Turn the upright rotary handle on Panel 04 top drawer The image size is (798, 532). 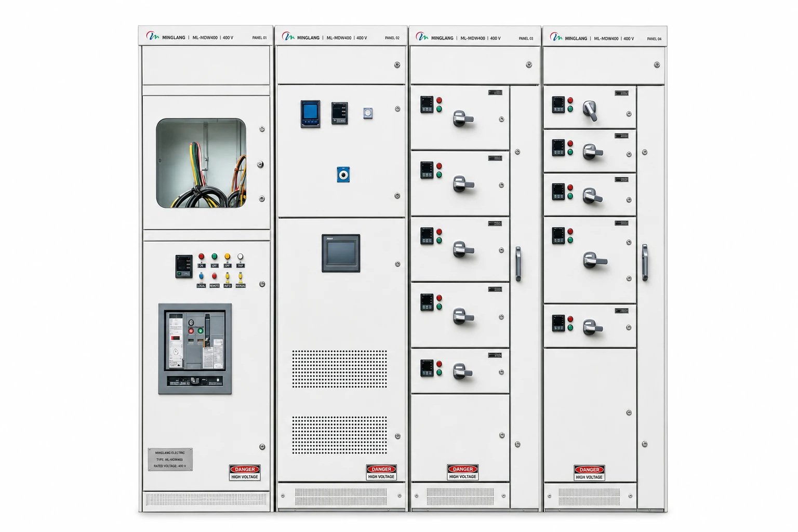(590, 111)
